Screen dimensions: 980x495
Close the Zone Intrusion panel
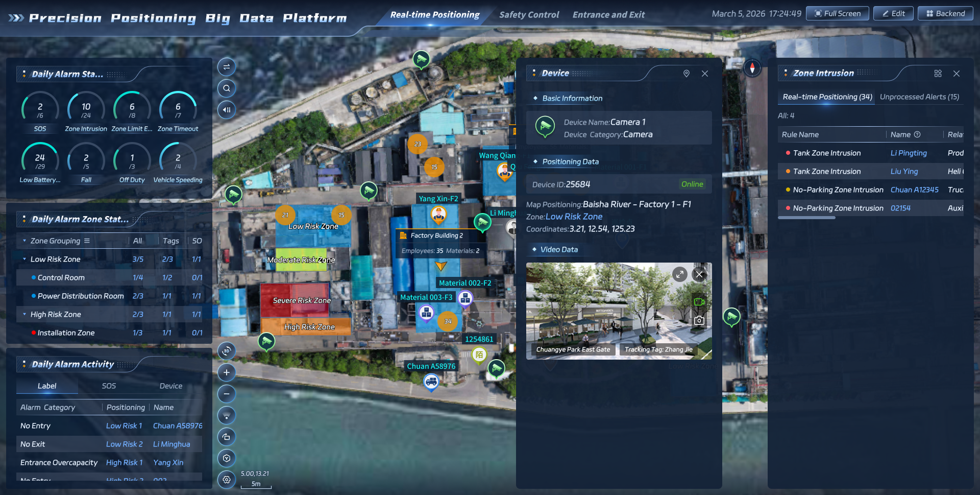[957, 74]
